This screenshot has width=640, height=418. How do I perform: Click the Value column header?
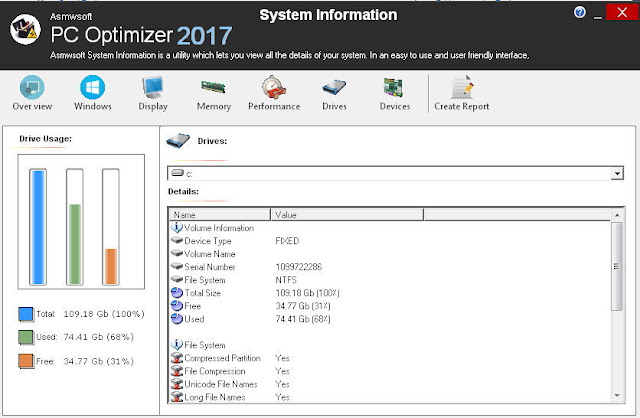click(347, 214)
